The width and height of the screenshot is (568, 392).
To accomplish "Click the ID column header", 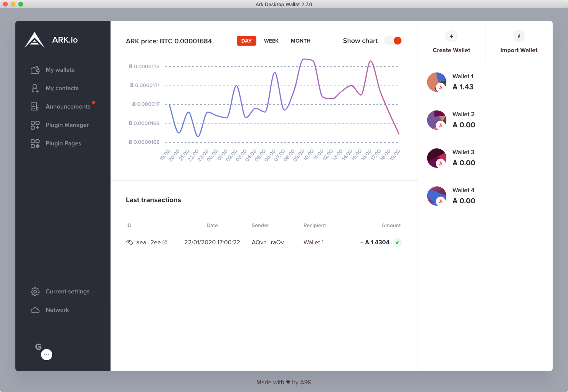I will 129,226.
